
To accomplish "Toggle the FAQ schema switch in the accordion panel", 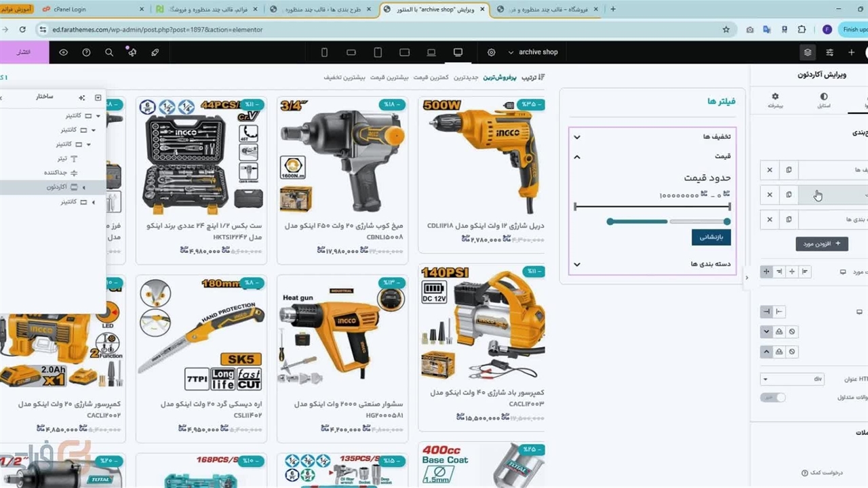I will [772, 397].
